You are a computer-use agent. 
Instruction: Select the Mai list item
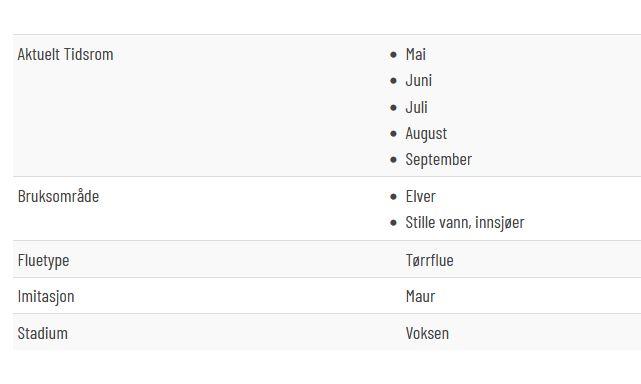point(416,54)
